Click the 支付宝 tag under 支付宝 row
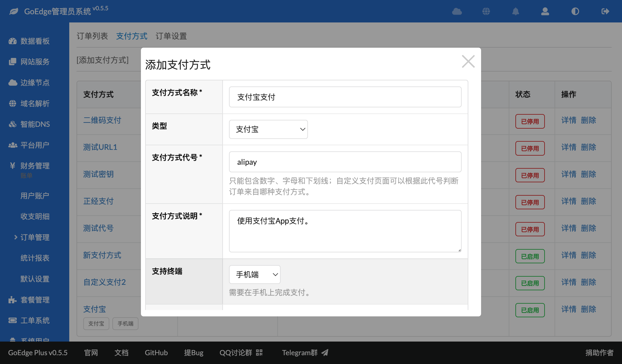622x364 pixels. [x=96, y=324]
